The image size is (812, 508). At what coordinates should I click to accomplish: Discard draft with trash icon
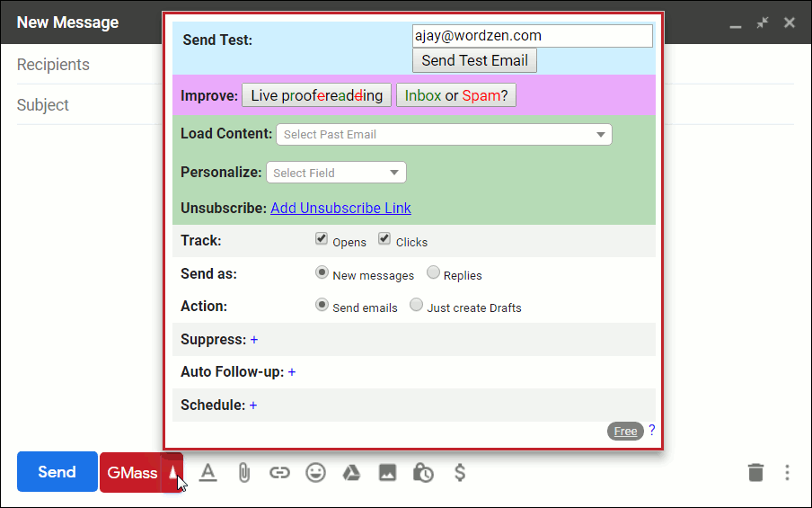[756, 472]
